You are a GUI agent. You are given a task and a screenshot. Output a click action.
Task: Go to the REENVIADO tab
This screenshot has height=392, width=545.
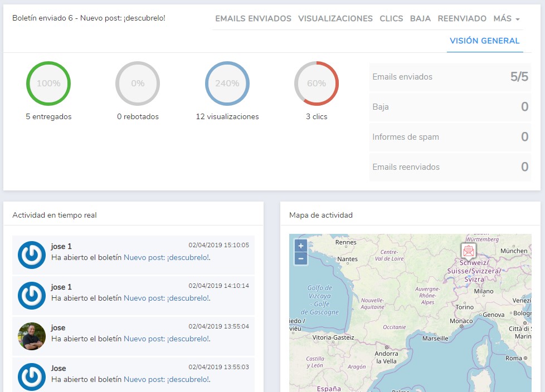click(462, 18)
